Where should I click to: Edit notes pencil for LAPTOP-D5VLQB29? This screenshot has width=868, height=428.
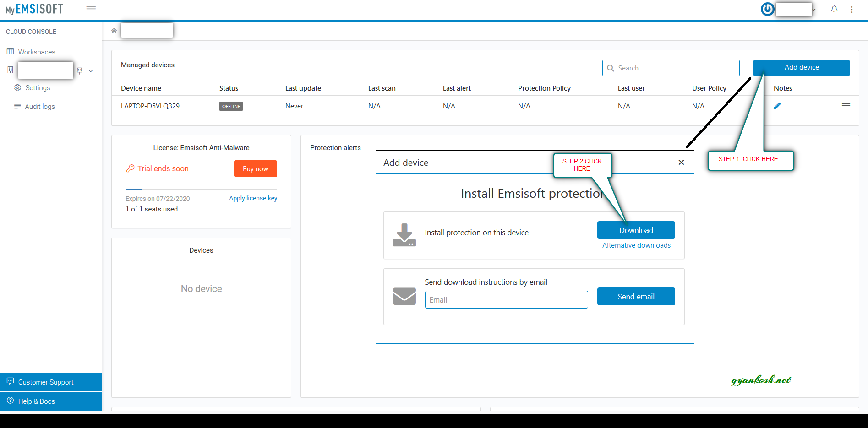[x=777, y=106]
